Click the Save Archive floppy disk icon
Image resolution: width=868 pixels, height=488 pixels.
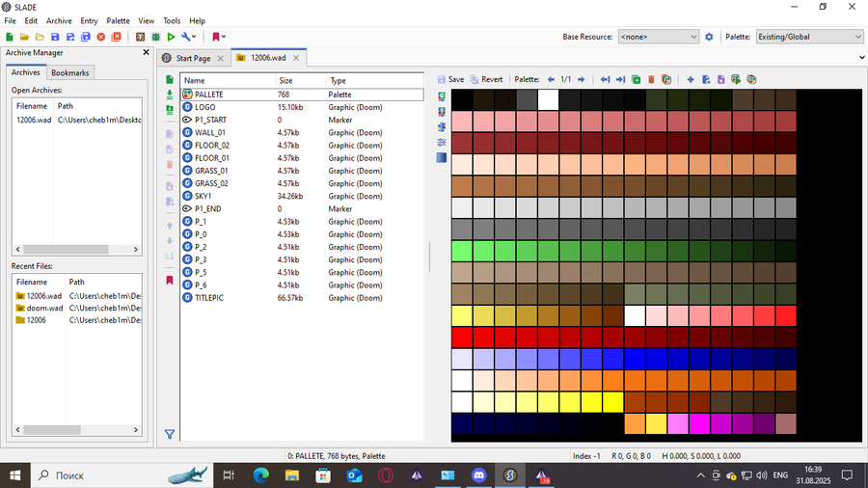tap(55, 37)
